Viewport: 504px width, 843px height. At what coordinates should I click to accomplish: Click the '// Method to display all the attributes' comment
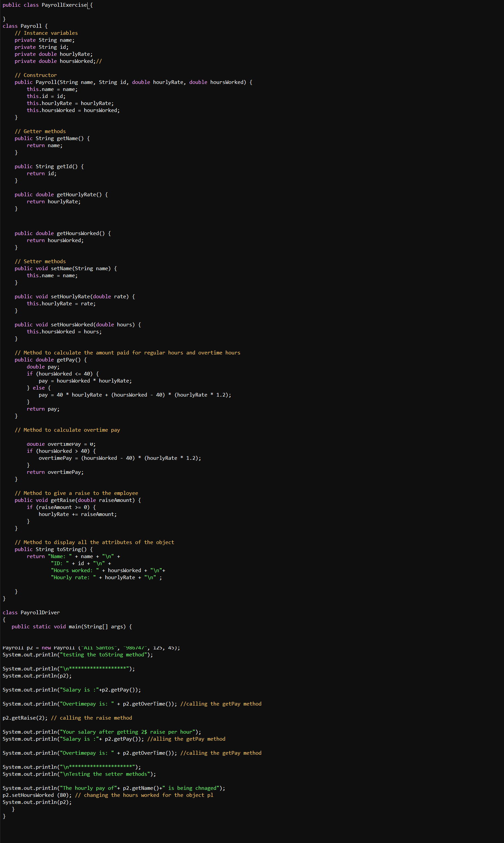coord(94,543)
